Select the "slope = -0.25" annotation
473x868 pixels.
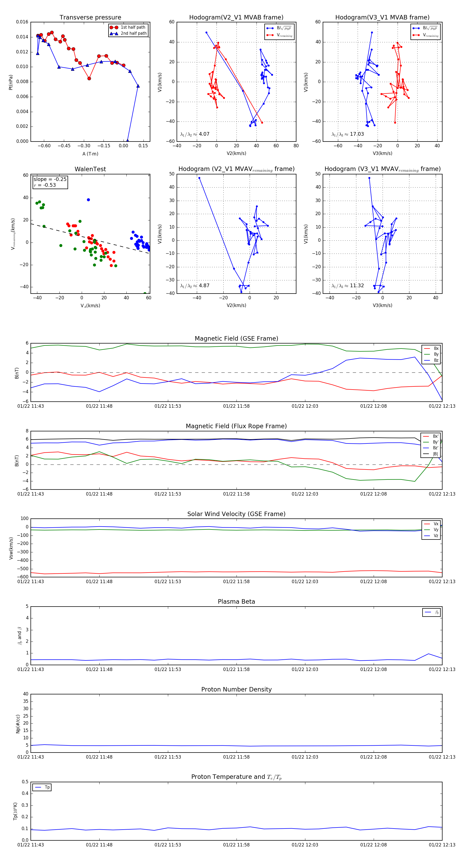50,179
